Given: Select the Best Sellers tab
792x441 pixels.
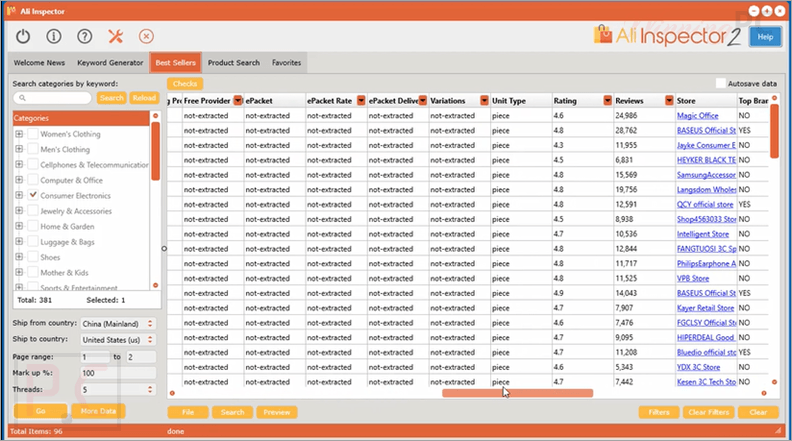Looking at the screenshot, I should coord(175,63).
